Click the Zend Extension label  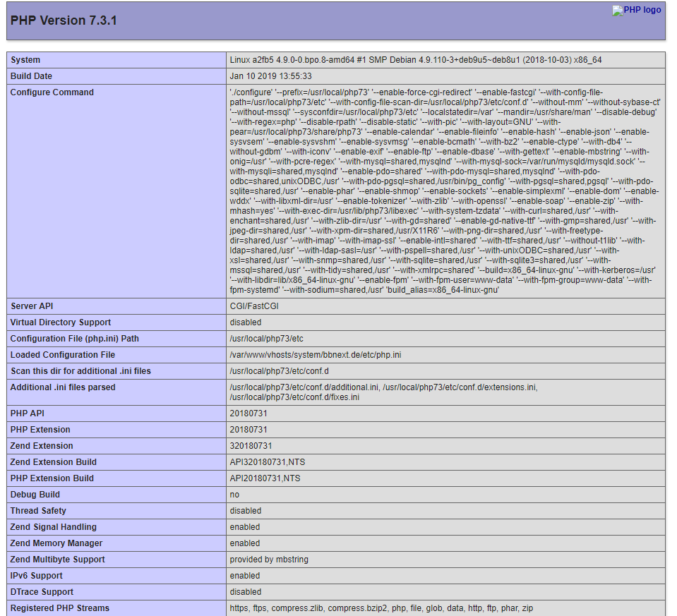[x=42, y=446]
